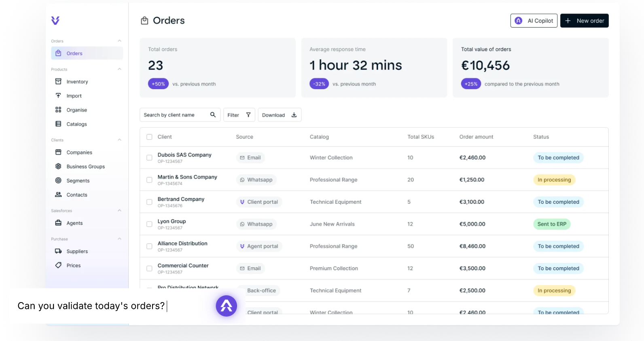This screenshot has height=341, width=644.
Task: Select the Dubois SAS Company row checkbox
Action: pyautogui.click(x=149, y=158)
